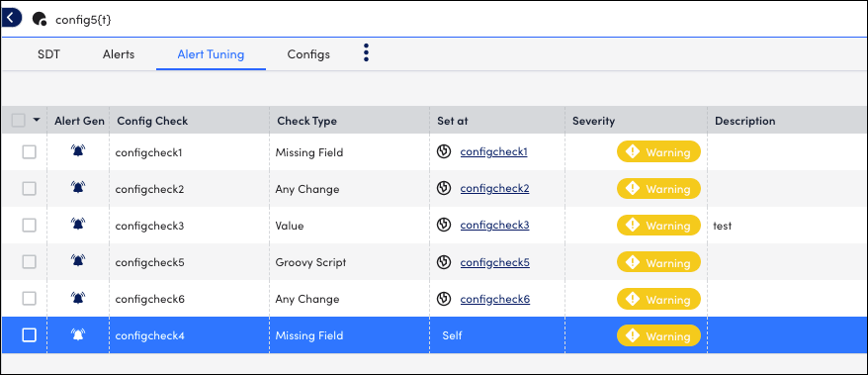Click Warning severity badge for configcheck2
Image resolution: width=868 pixels, height=375 pixels.
(x=658, y=188)
